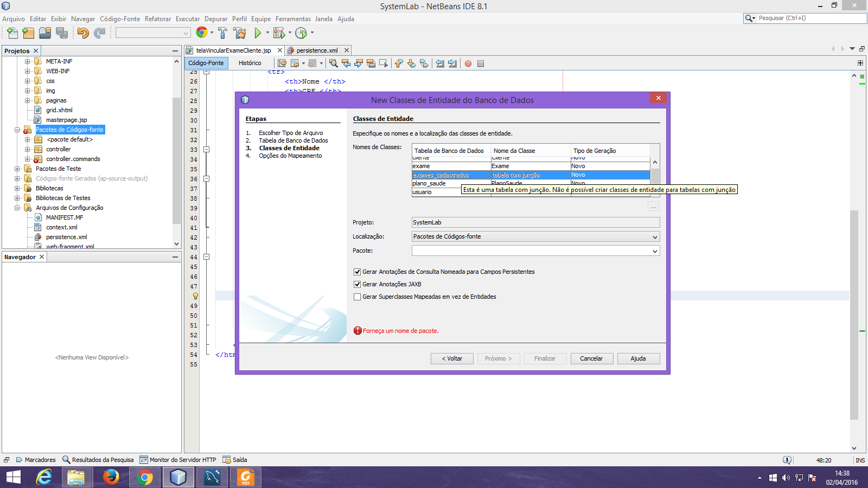Switch to Histórico editor view

click(250, 63)
